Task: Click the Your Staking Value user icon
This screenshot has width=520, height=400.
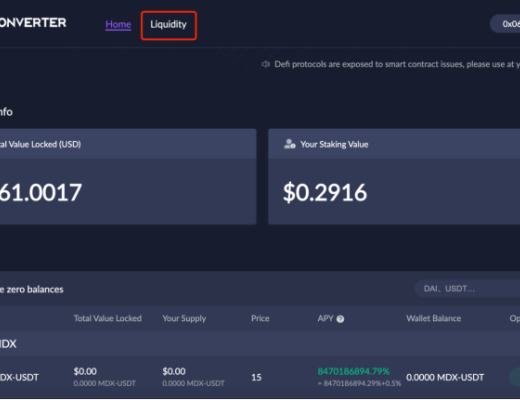Action: [289, 144]
